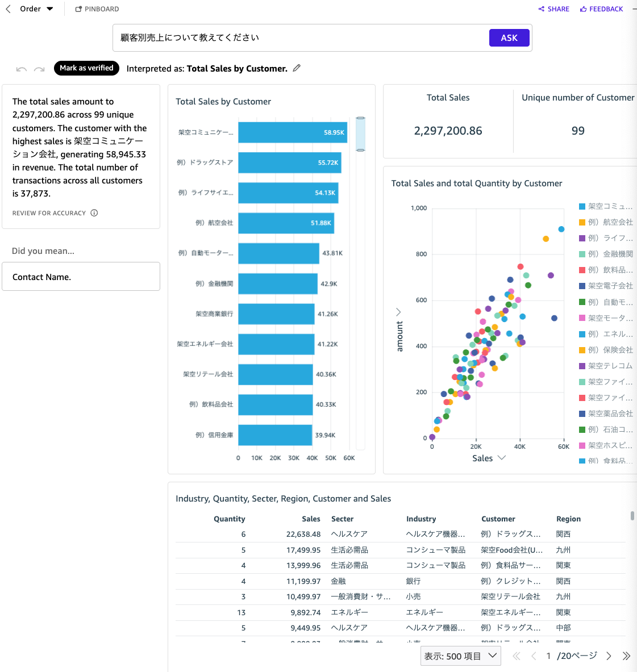Image resolution: width=637 pixels, height=672 pixels.
Task: Click the back chevron beside Order
Action: pyautogui.click(x=7, y=9)
